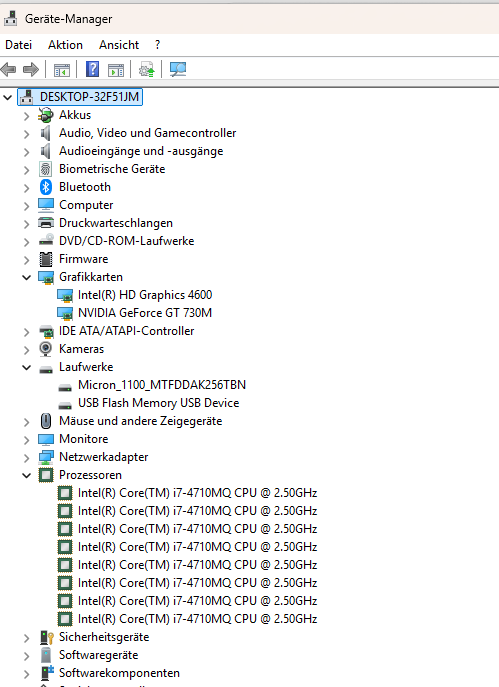
Task: Select the Biometrische Geräte label
Action: [112, 169]
